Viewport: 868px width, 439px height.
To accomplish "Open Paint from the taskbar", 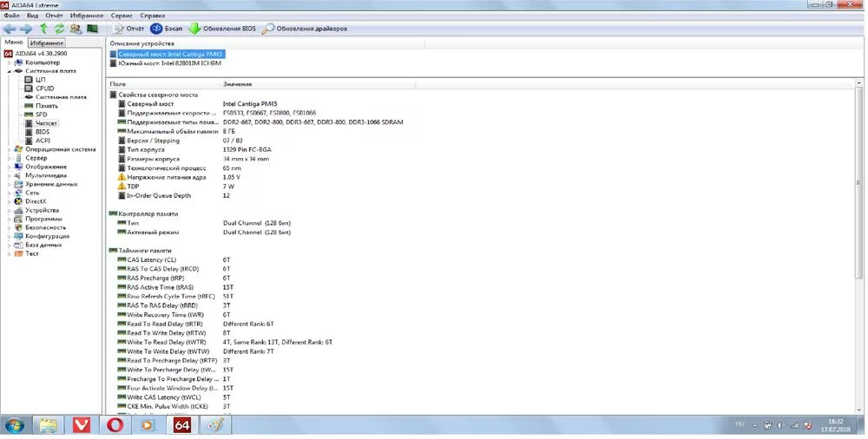I will click(x=216, y=425).
